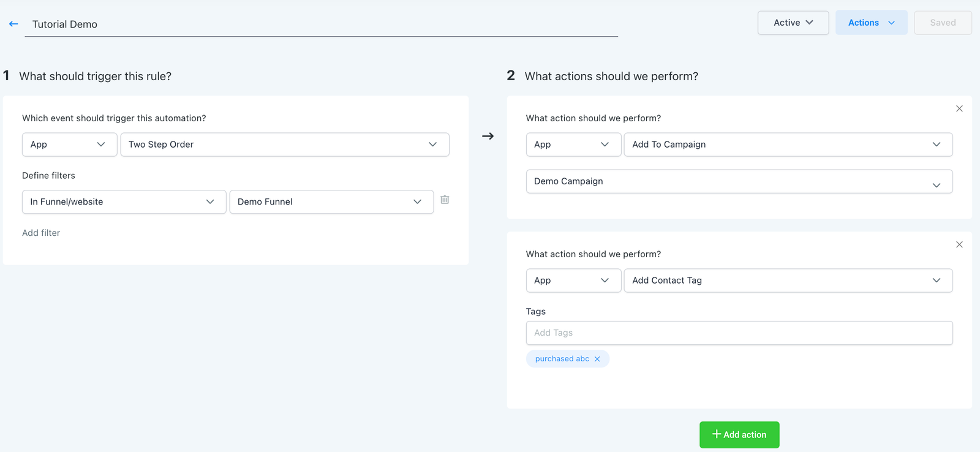Click the Add Tags input field
The image size is (980, 452).
pyautogui.click(x=739, y=333)
